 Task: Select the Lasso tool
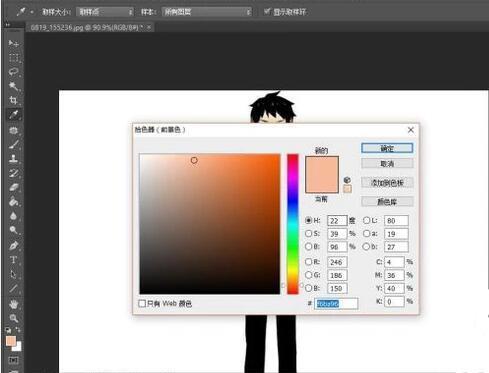(x=13, y=72)
